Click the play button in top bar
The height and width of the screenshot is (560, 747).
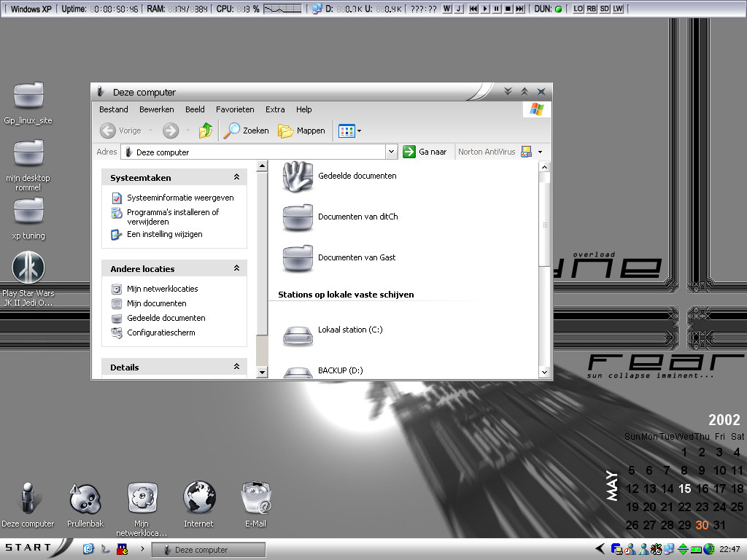(485, 9)
